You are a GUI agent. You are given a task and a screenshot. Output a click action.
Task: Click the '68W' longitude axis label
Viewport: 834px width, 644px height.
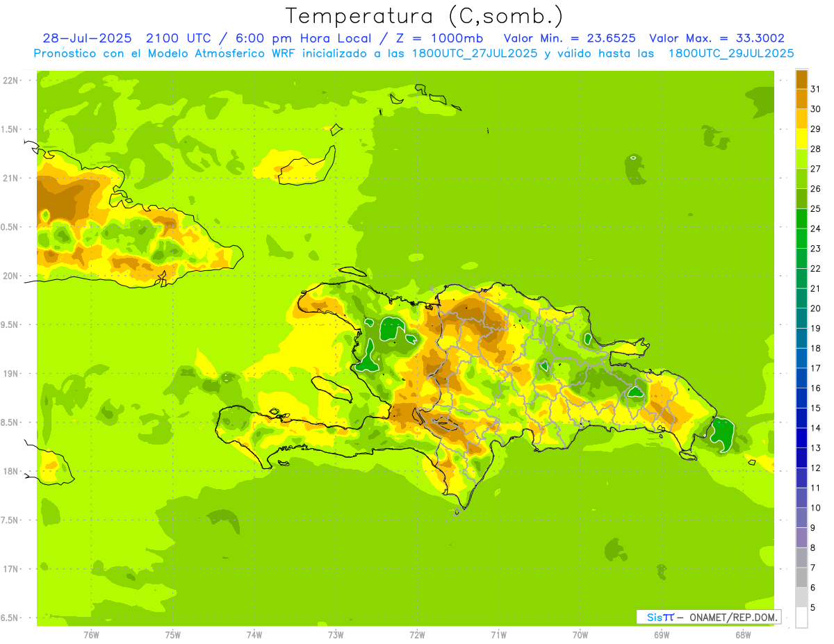(743, 635)
